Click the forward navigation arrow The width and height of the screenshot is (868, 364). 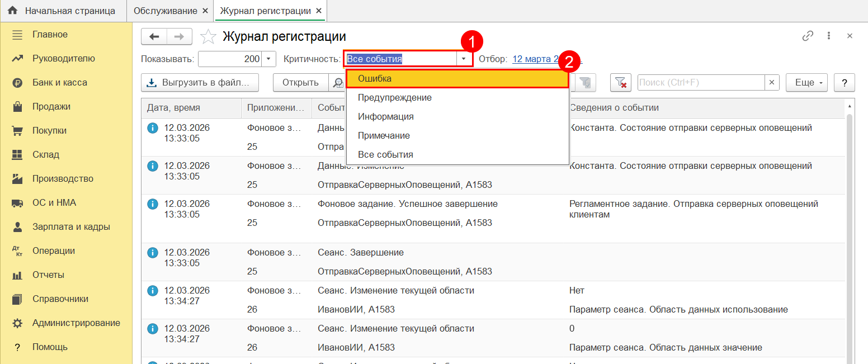[180, 36]
